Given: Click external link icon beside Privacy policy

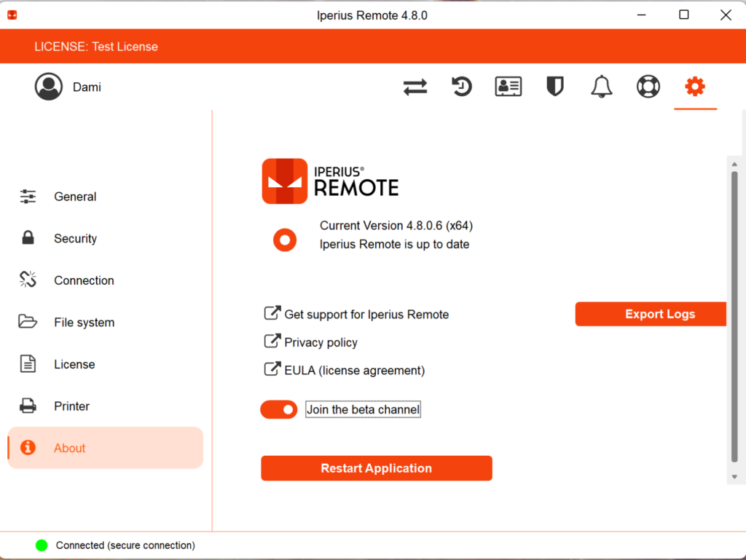Looking at the screenshot, I should tap(272, 341).
